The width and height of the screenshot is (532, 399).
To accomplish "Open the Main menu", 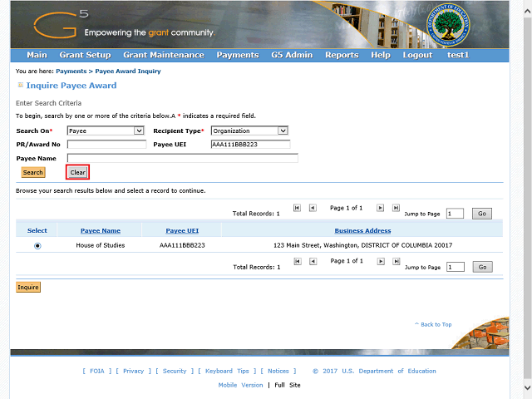I will pos(37,55).
